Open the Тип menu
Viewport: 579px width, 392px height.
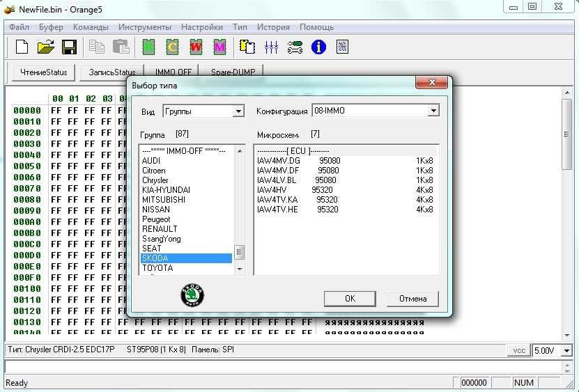pyautogui.click(x=240, y=27)
